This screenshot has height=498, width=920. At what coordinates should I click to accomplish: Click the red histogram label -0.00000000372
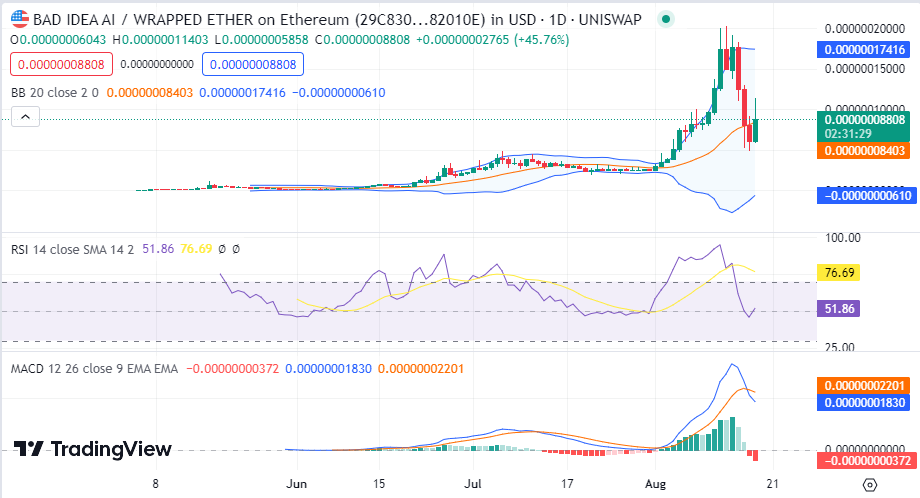coord(867,460)
